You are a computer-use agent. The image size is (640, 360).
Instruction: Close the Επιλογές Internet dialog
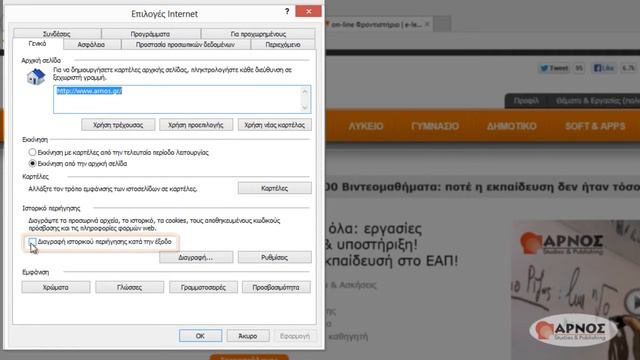(x=309, y=11)
